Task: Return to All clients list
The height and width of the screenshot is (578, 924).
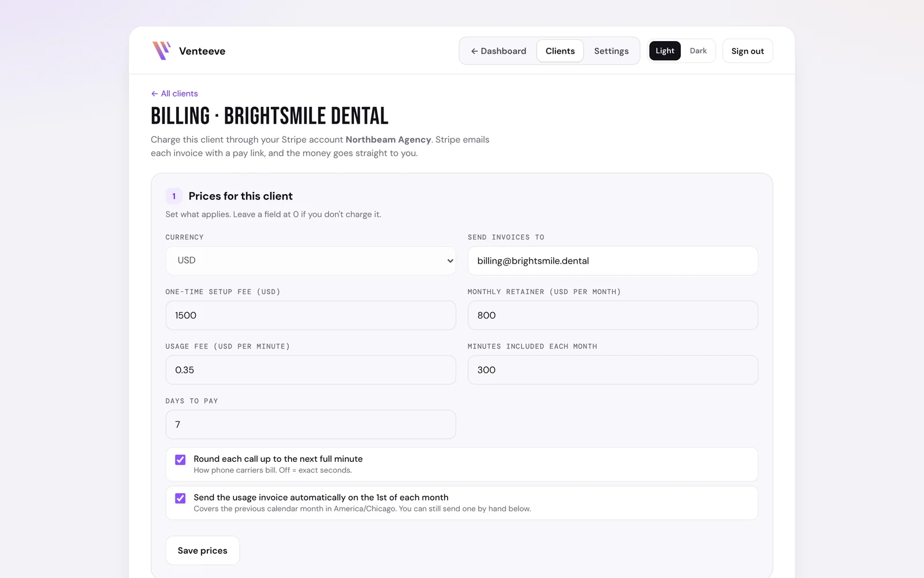Action: click(x=174, y=94)
